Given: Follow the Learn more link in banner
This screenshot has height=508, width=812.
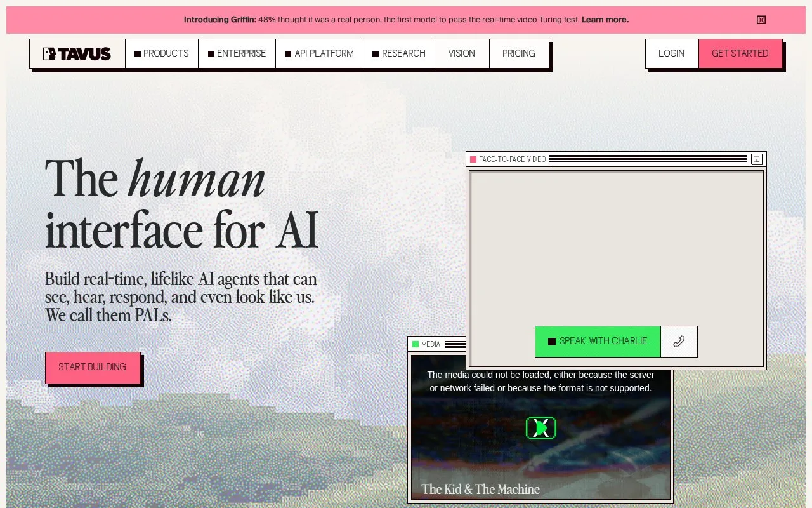Looking at the screenshot, I should pos(605,20).
